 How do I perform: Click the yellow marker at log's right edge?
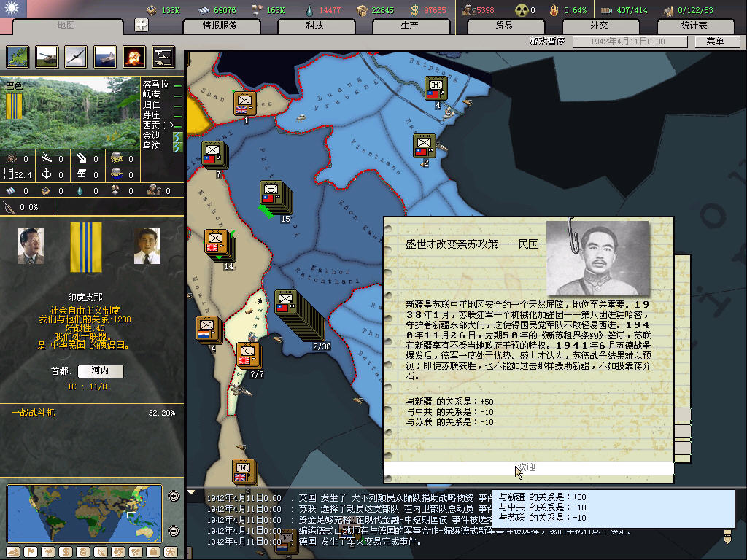coord(727,537)
